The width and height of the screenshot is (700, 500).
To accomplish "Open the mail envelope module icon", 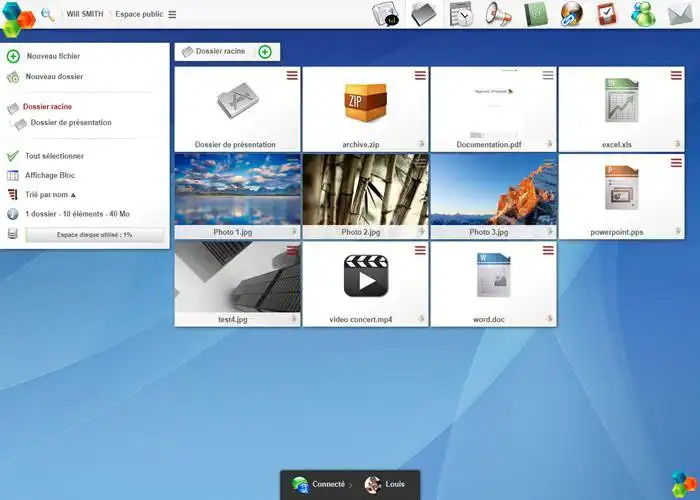I will click(680, 15).
